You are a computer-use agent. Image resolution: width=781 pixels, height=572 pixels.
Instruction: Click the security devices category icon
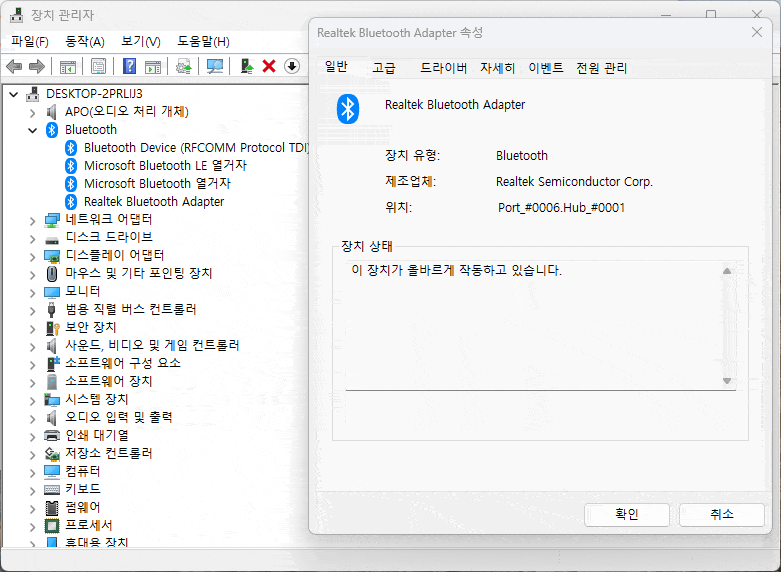[x=52, y=328]
